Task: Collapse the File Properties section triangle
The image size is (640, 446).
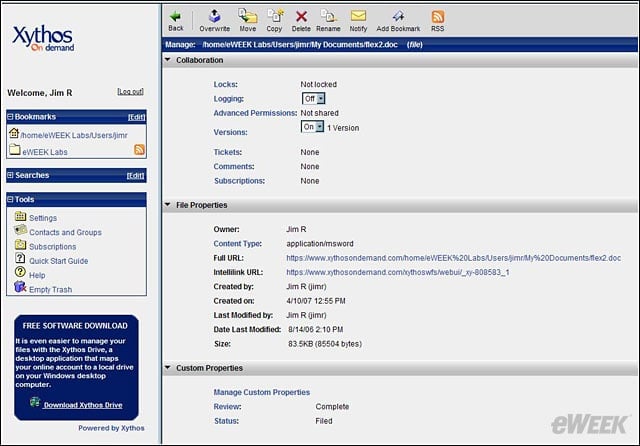Action: (x=167, y=205)
